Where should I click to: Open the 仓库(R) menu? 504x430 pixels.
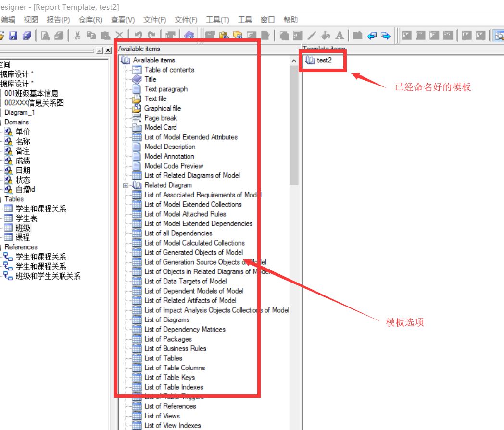pyautogui.click(x=90, y=20)
